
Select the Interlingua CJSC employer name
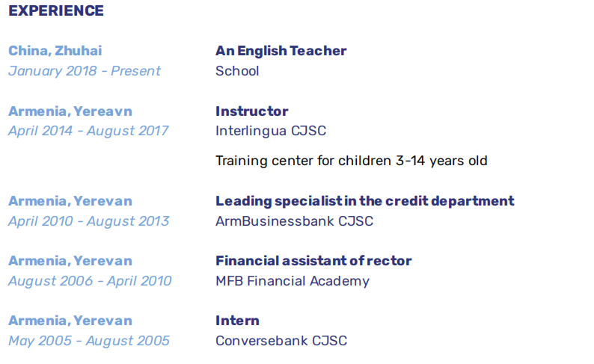(271, 131)
